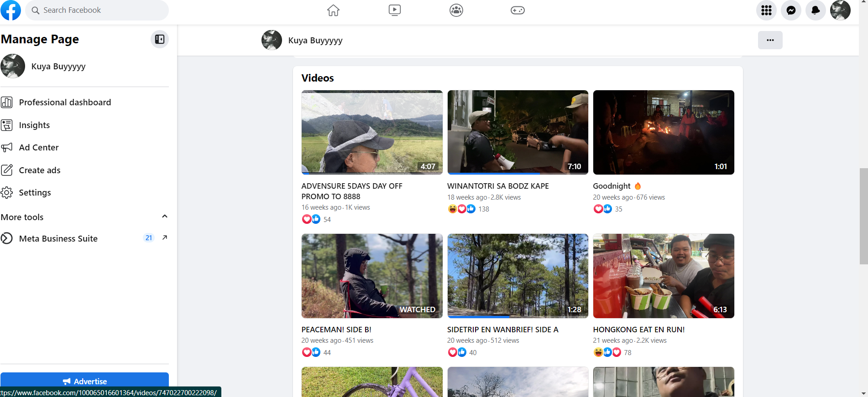Open HONGKONG EAT EN RUN! video title
Screen dimensions: 868x397
coord(639,330)
